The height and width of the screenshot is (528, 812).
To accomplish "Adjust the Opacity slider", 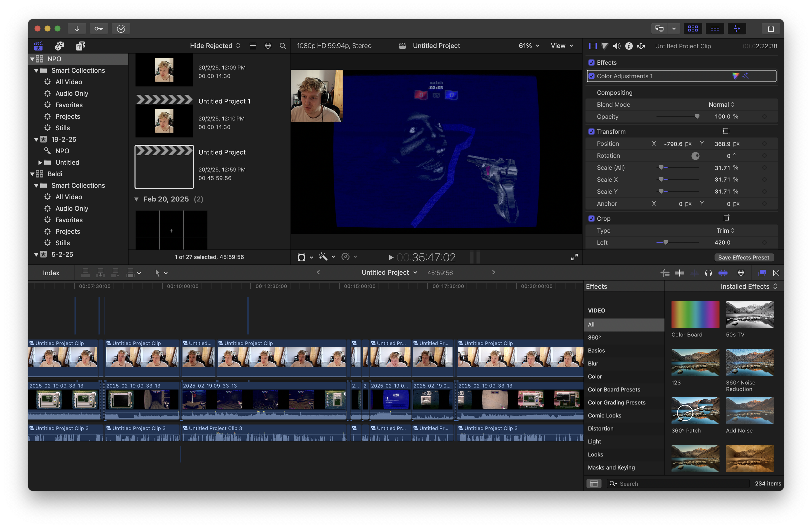I will (x=678, y=117).
